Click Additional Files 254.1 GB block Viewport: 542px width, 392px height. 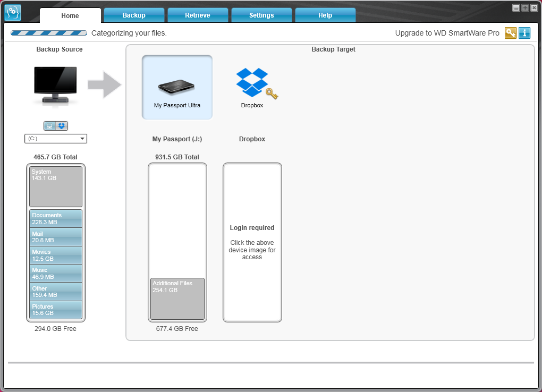click(x=177, y=299)
